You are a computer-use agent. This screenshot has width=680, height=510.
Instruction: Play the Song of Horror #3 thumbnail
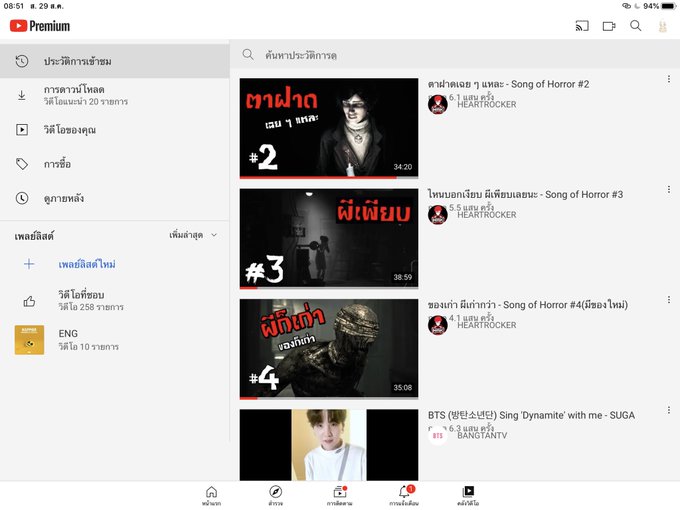point(329,238)
